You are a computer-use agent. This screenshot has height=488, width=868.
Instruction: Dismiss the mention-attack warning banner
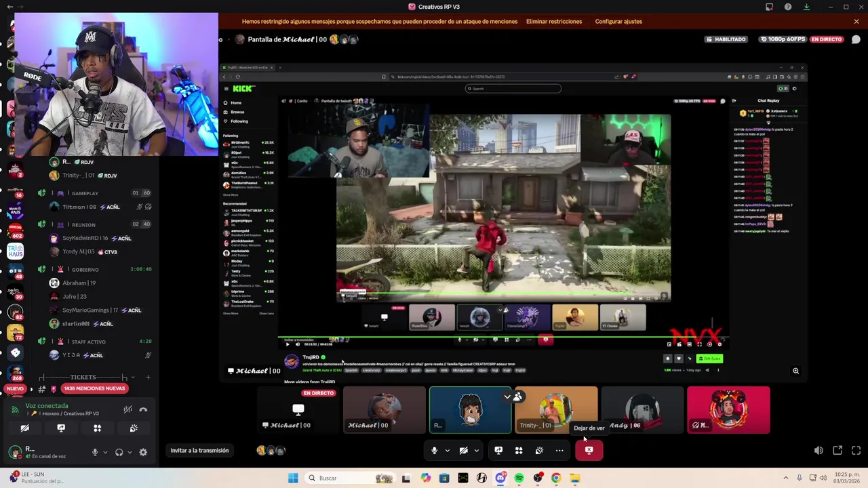click(x=856, y=22)
